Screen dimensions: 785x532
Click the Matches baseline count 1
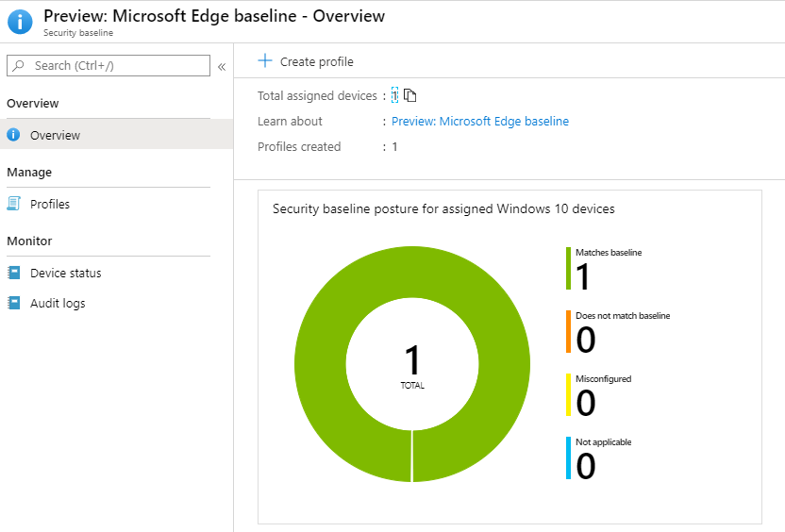click(583, 276)
